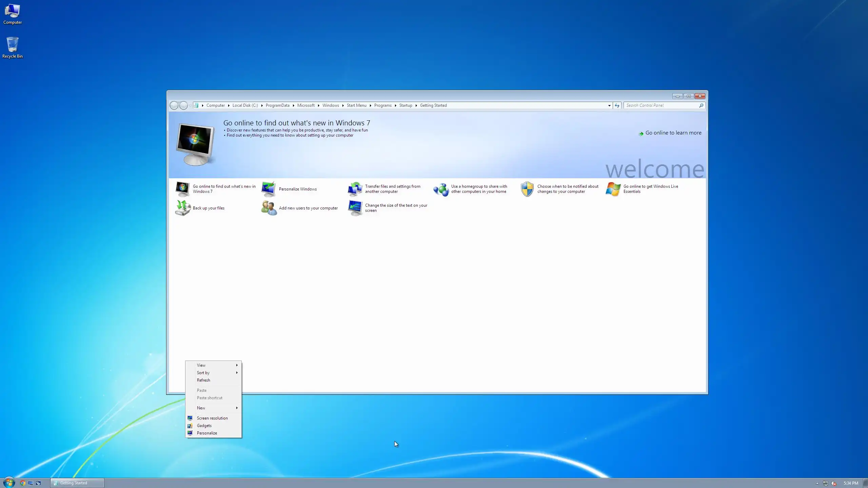868x488 pixels.
Task: Click the homegroup sharing icon
Action: (x=441, y=189)
